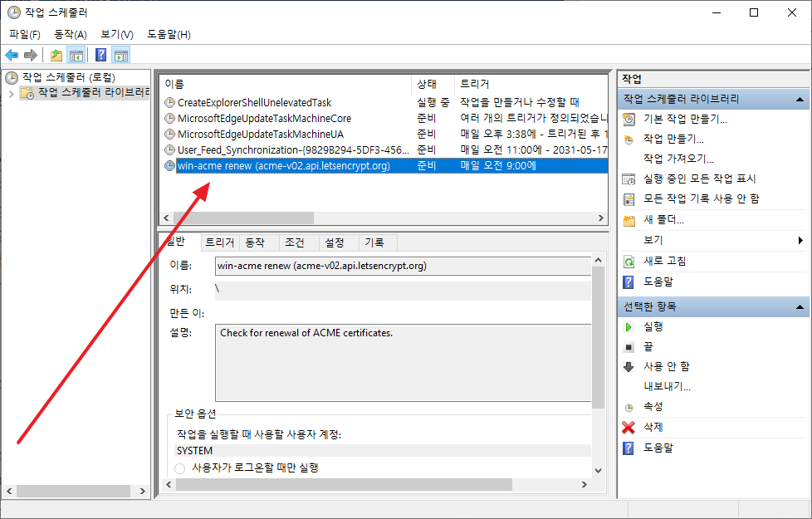Select the MicrosoftEdgeUpdateTaskMachineCore task row
The image size is (812, 519).
(384, 118)
